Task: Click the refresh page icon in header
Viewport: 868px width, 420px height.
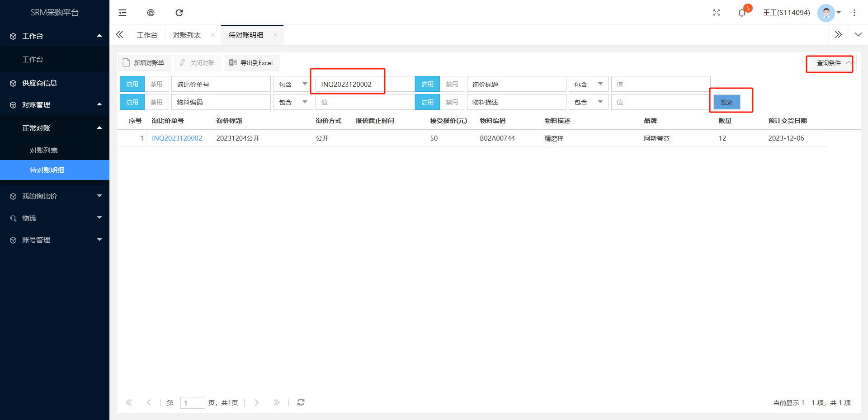Action: 179,13
